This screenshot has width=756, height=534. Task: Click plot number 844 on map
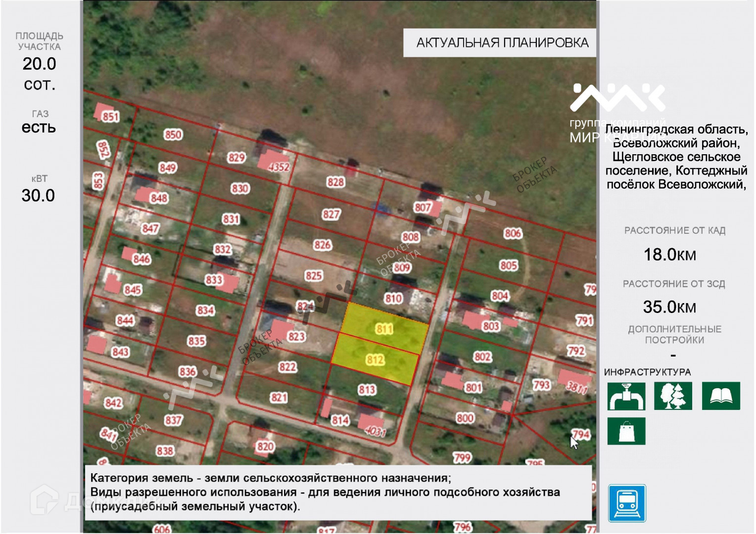125,320
